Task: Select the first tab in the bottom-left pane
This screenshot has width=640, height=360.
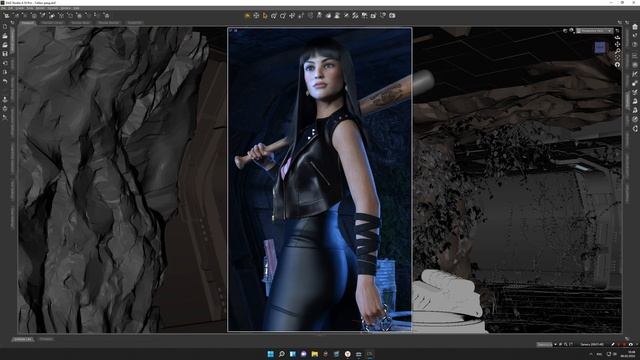Action: [22, 339]
